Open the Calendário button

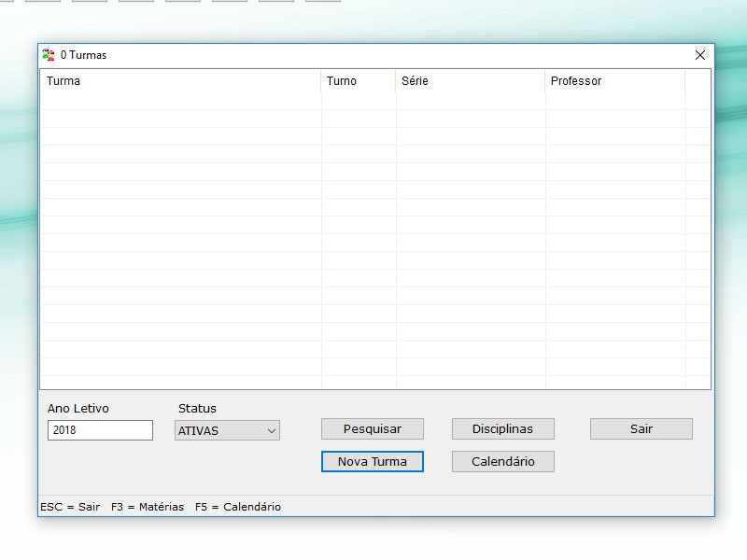point(502,462)
